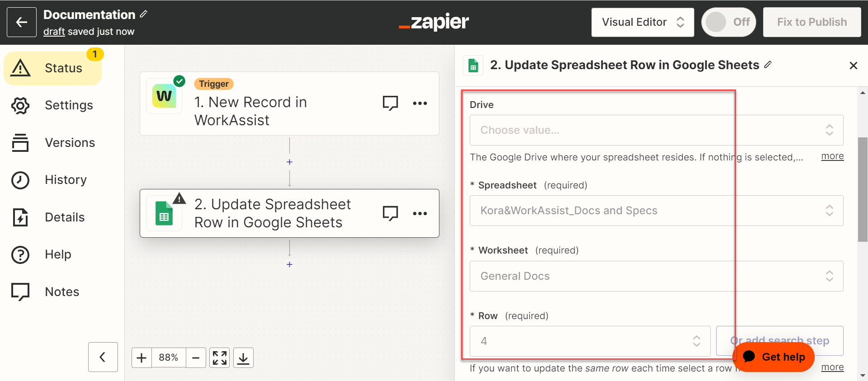
Task: Collapse the left sidebar
Action: (x=103, y=357)
